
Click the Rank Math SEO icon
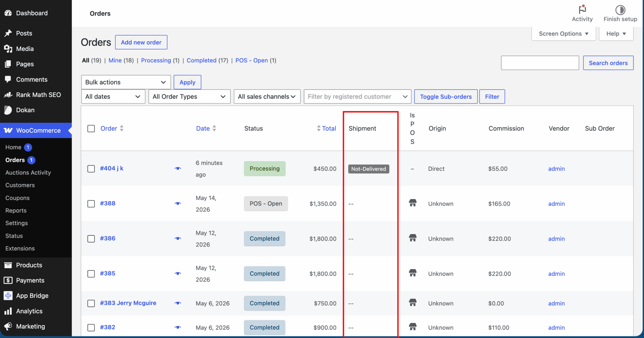(x=8, y=95)
